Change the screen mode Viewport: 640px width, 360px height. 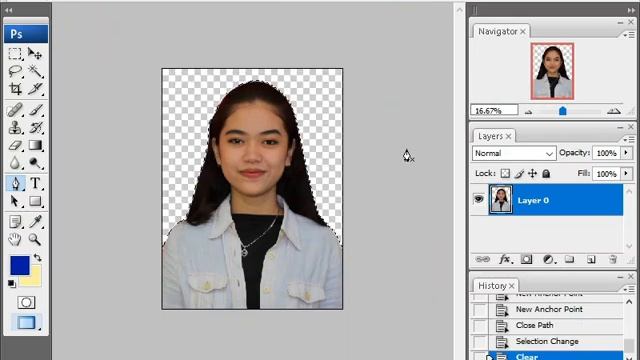[26, 322]
